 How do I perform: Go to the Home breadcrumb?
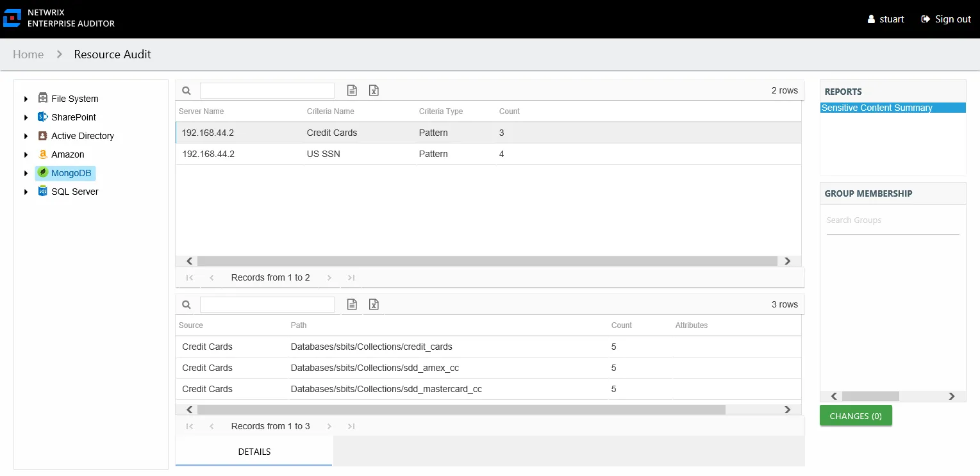click(x=28, y=54)
